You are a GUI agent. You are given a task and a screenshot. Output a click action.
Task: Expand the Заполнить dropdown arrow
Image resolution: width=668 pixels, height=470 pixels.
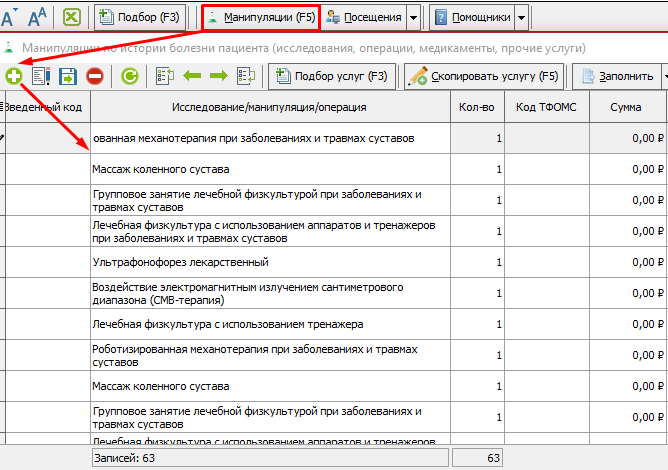664,75
